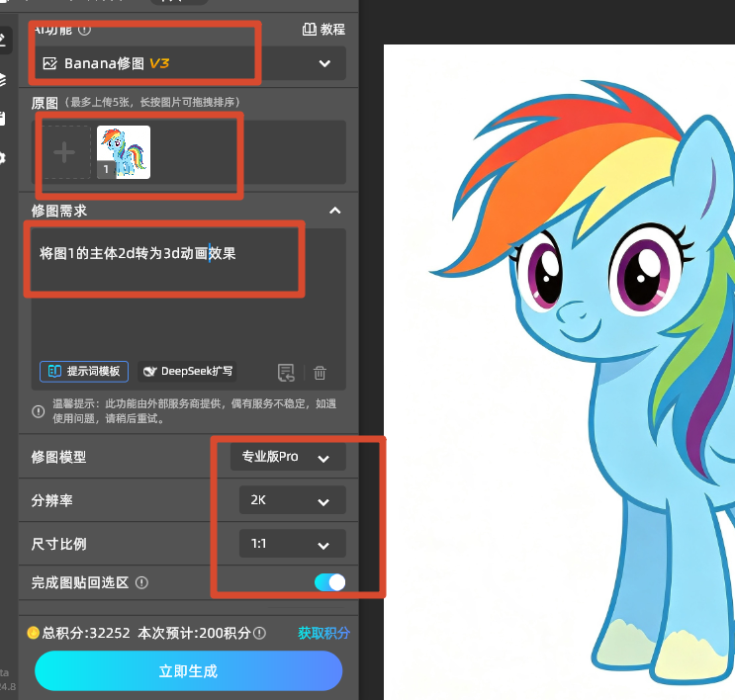This screenshot has height=700, width=735.
Task: Add a new source image with plus box
Action: (x=64, y=152)
